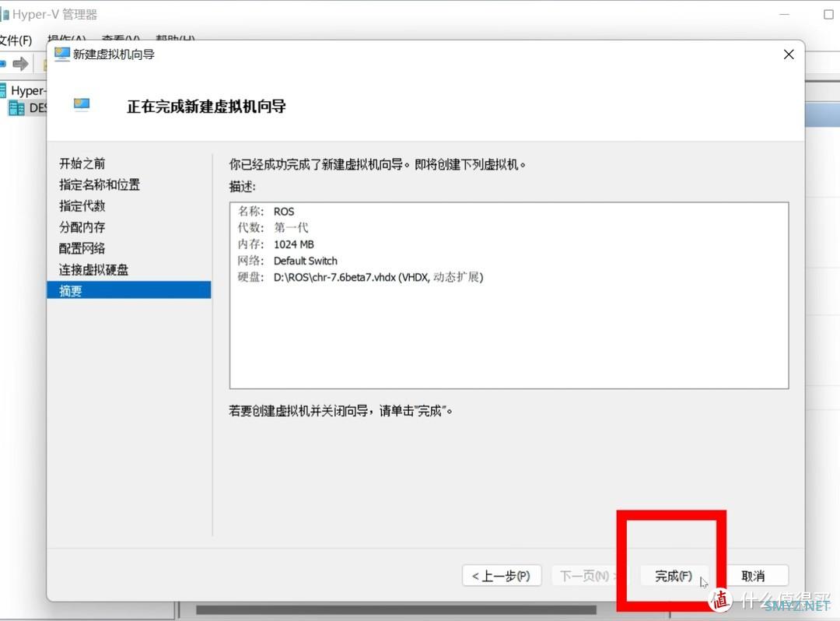Select the 配置网络 wizard step
This screenshot has height=621, width=840.
(82, 248)
